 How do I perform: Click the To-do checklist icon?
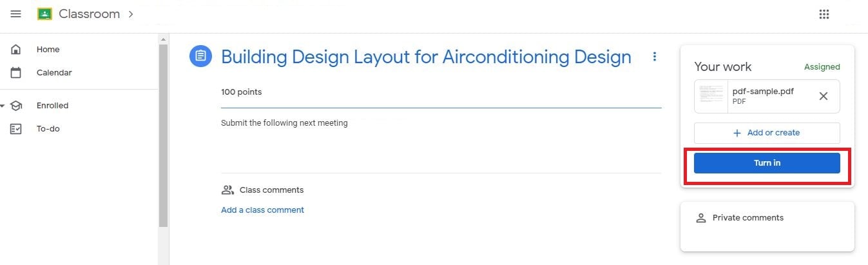(x=16, y=129)
